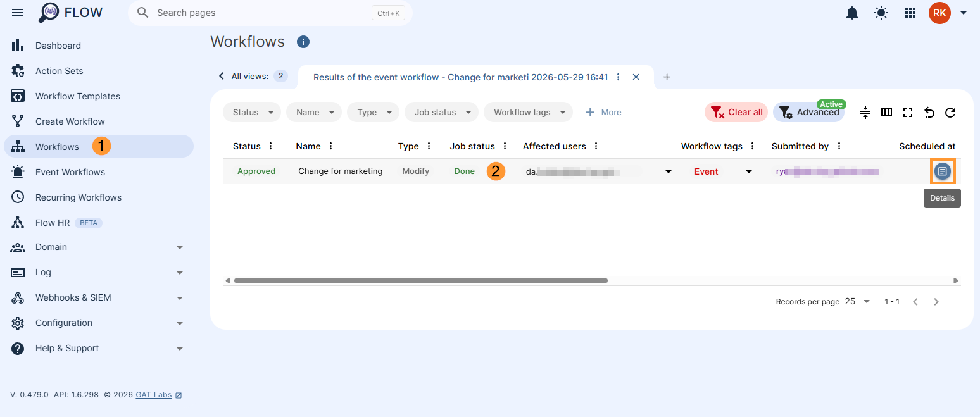Close the event workflow results tab
980x417 pixels.
pyautogui.click(x=636, y=77)
